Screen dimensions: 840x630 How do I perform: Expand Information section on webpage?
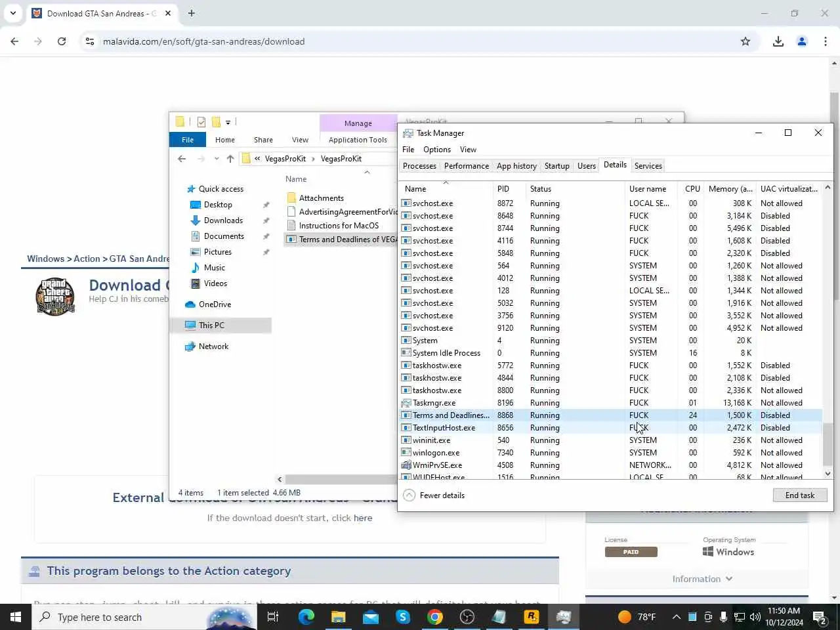click(702, 579)
